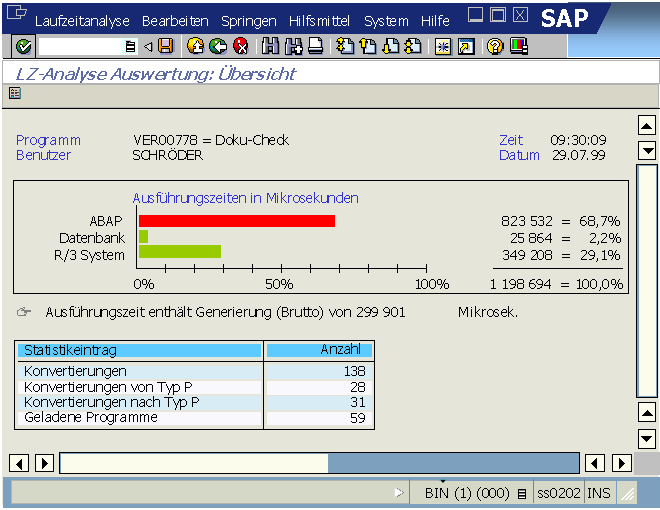Click the hand pointer note icon
The height and width of the screenshot is (510, 660).
(24, 312)
